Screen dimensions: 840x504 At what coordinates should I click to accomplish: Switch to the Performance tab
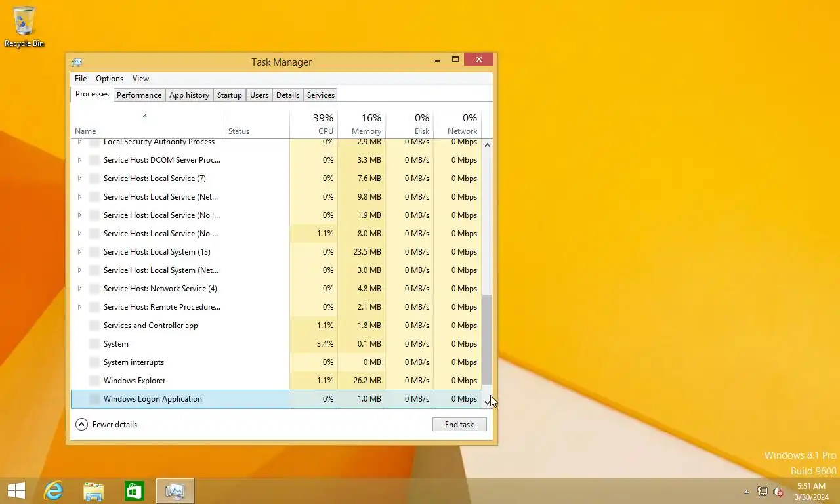[x=139, y=95]
